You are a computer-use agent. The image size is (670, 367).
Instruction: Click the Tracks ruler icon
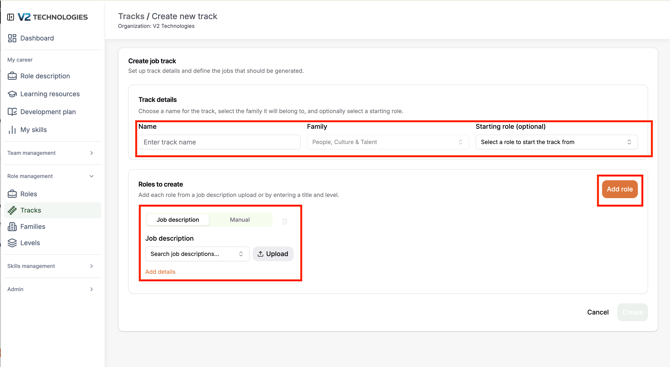(12, 210)
